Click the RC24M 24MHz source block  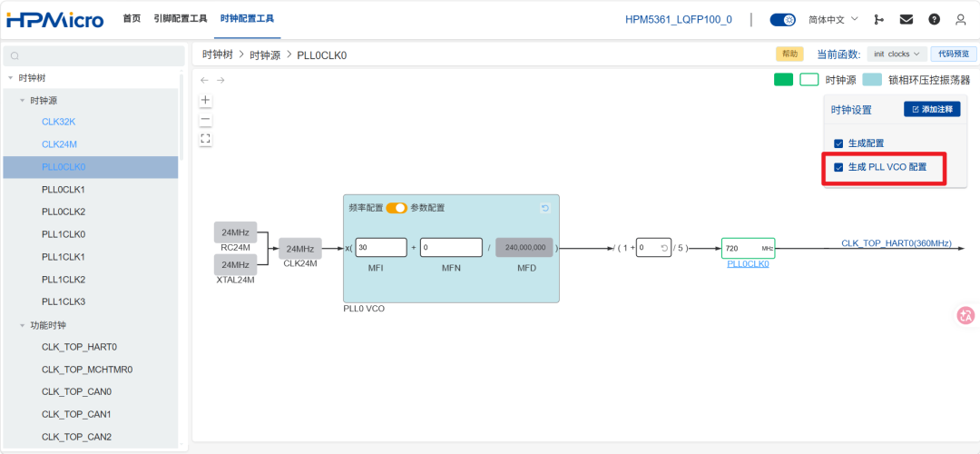pyautogui.click(x=236, y=232)
